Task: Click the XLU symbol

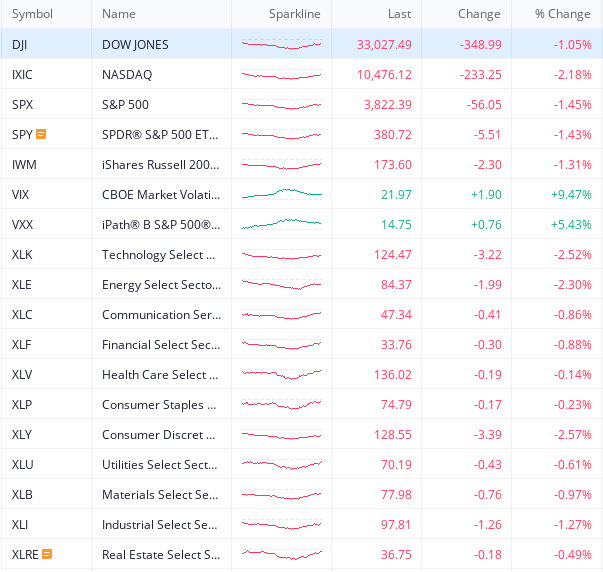Action: tap(23, 464)
